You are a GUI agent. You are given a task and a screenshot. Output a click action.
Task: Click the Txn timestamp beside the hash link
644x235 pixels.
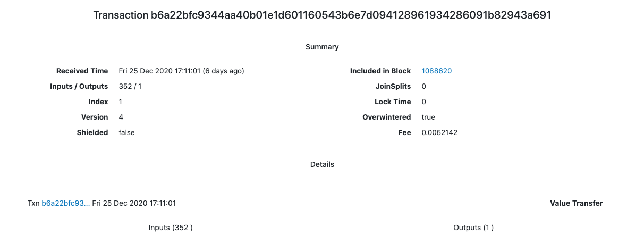tap(134, 203)
